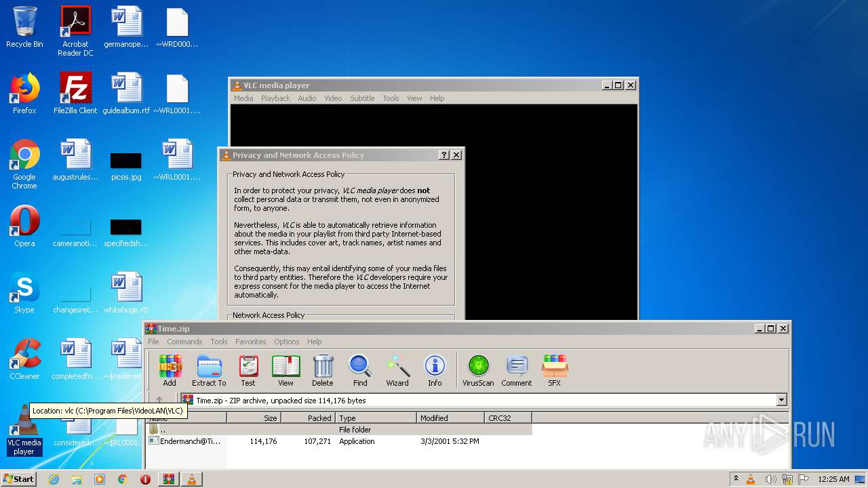Select the Firefox desktop shortcut
This screenshot has height=488, width=868.
pyautogui.click(x=24, y=94)
